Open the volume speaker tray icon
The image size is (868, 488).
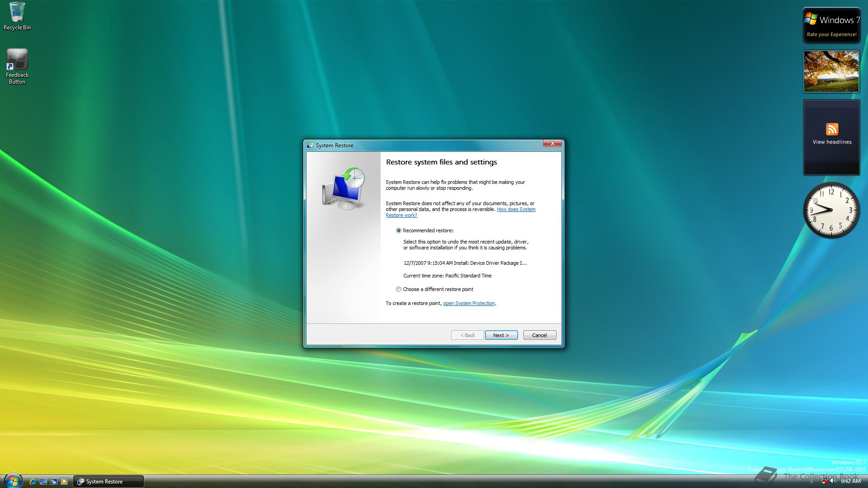833,481
